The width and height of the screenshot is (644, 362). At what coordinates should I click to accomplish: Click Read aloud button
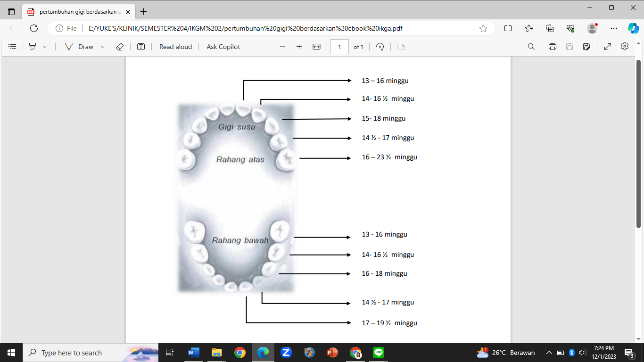(175, 47)
